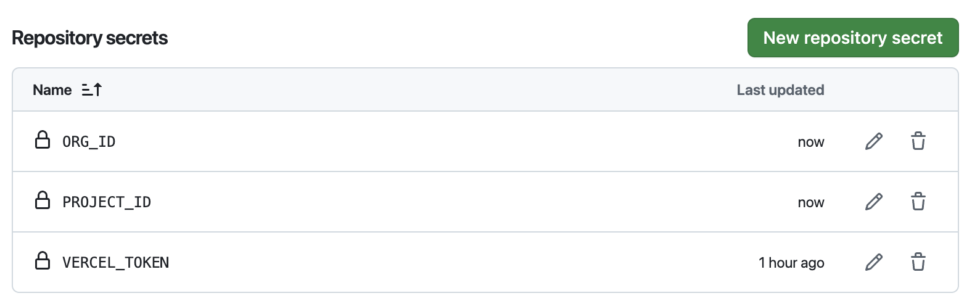Click the 'now' timestamp for PROJECT_ID

pyautogui.click(x=811, y=202)
